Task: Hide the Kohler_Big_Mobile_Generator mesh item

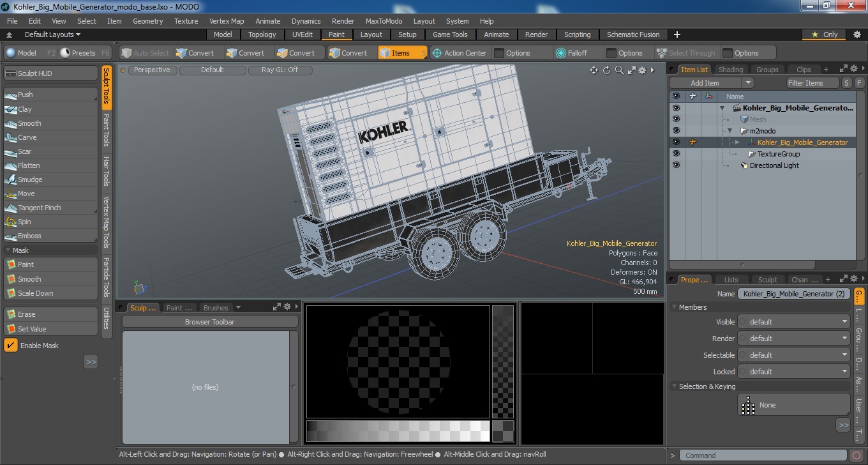Action: click(x=676, y=142)
